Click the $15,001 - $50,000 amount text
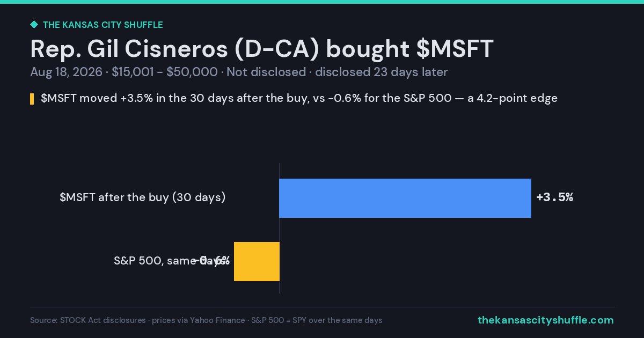This screenshot has width=644, height=338. [x=165, y=72]
